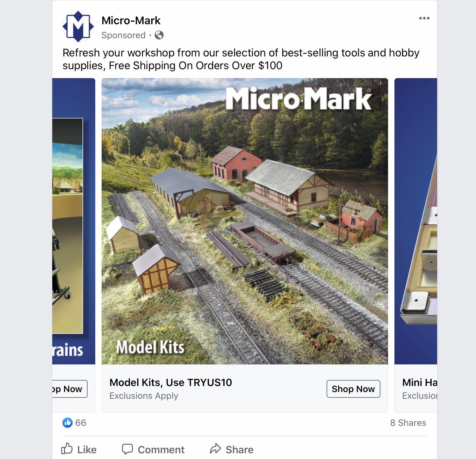The width and height of the screenshot is (476, 459).
Task: Open the three-dot post options menu
Action: [424, 18]
